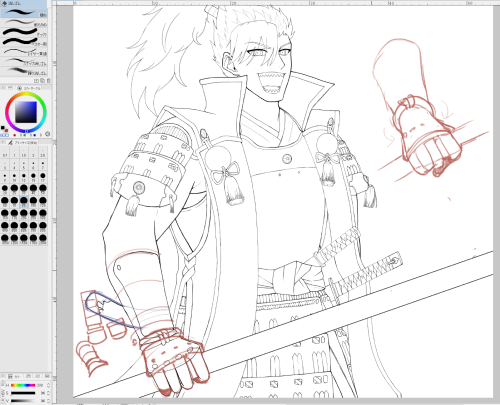Adjust the V value slider
The height and width of the screenshot is (405, 500).
tap(23, 401)
